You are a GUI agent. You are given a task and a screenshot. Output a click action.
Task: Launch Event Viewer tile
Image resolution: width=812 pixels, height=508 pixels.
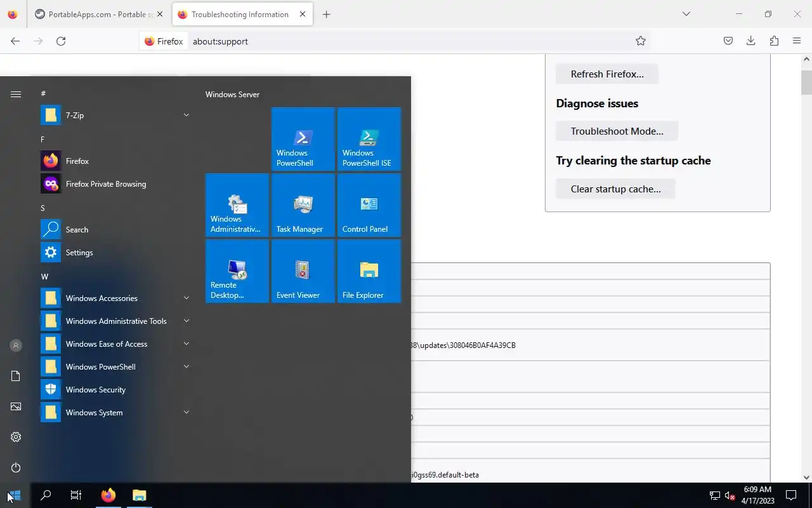303,271
